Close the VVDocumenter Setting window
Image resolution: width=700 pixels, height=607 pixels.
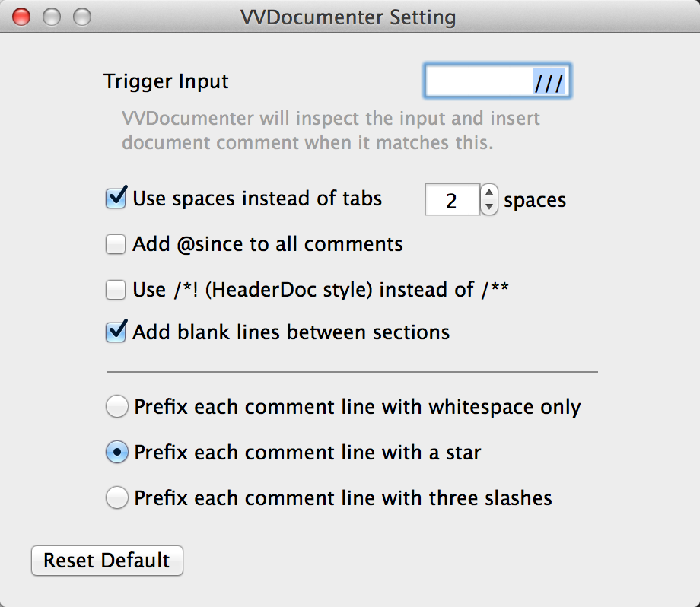coord(21,17)
